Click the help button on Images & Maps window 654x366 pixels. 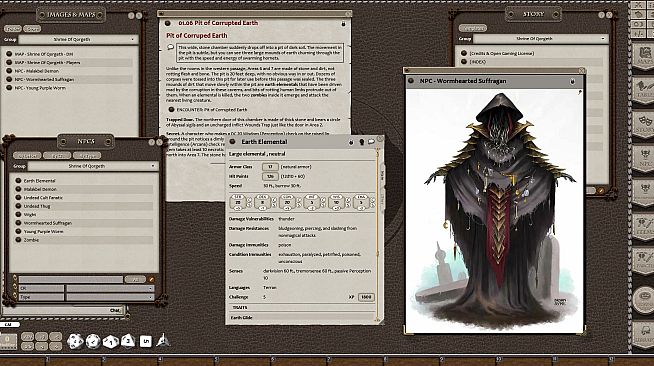point(131,15)
